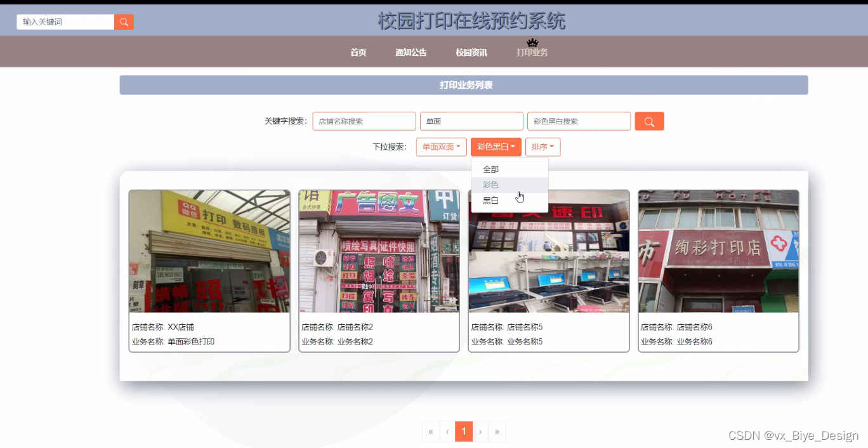Image resolution: width=868 pixels, height=448 pixels.
Task: Select page 1 in pagination
Action: [x=464, y=432]
